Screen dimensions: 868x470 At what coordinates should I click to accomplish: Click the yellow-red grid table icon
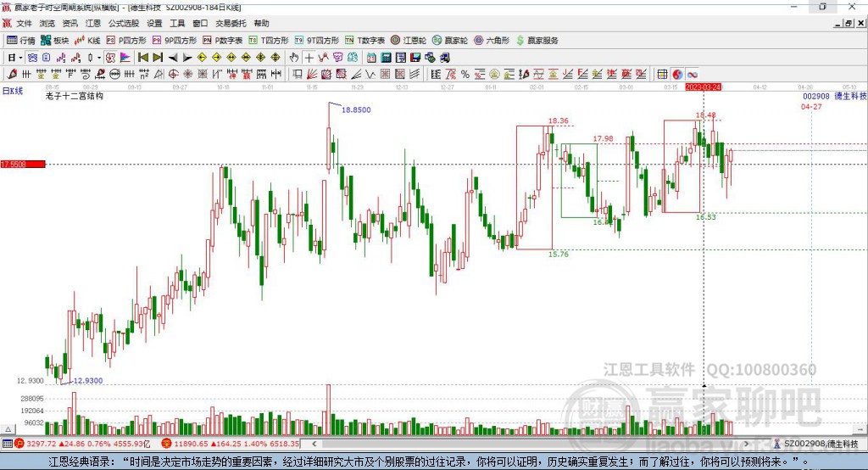662,74
